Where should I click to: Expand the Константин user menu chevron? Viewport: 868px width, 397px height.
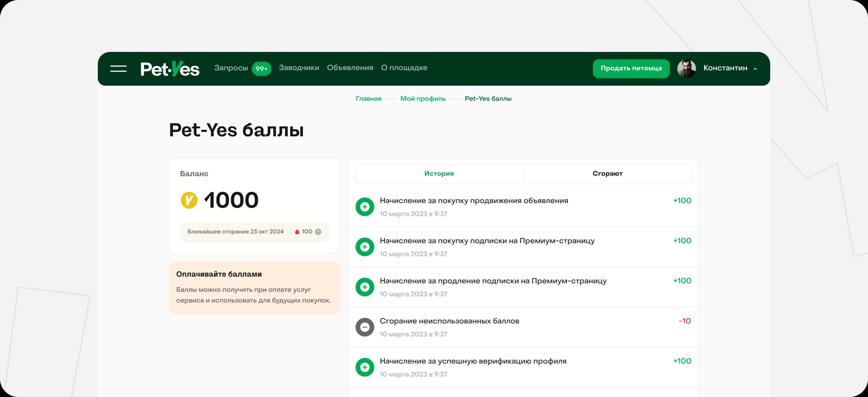click(x=755, y=69)
